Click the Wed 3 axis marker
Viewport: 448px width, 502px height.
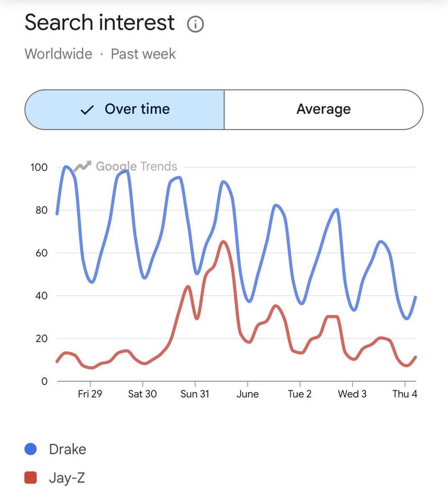pyautogui.click(x=352, y=394)
